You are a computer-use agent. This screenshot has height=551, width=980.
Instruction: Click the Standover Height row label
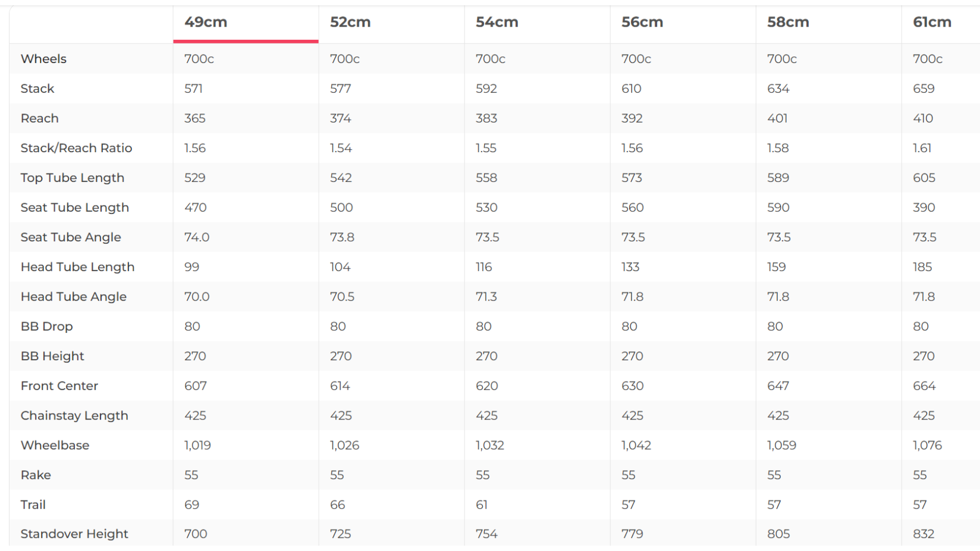click(x=74, y=534)
